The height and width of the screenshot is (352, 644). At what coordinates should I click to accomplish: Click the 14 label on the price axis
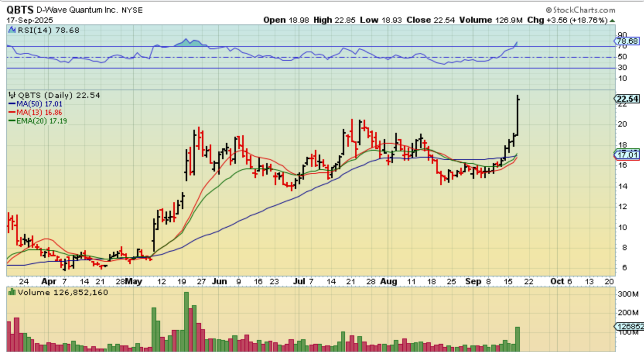(x=622, y=186)
